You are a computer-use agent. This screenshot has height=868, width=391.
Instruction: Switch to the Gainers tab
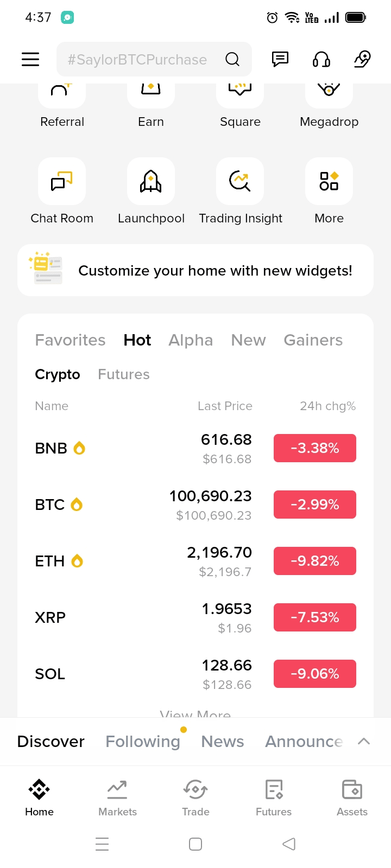click(x=313, y=340)
